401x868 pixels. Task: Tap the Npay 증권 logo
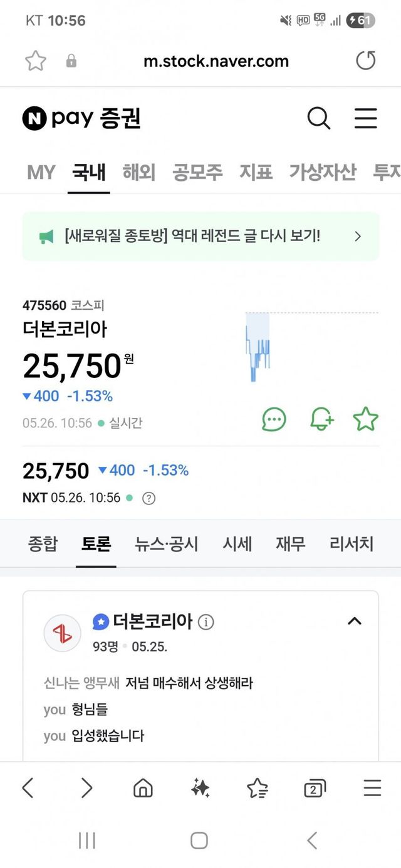tap(81, 118)
